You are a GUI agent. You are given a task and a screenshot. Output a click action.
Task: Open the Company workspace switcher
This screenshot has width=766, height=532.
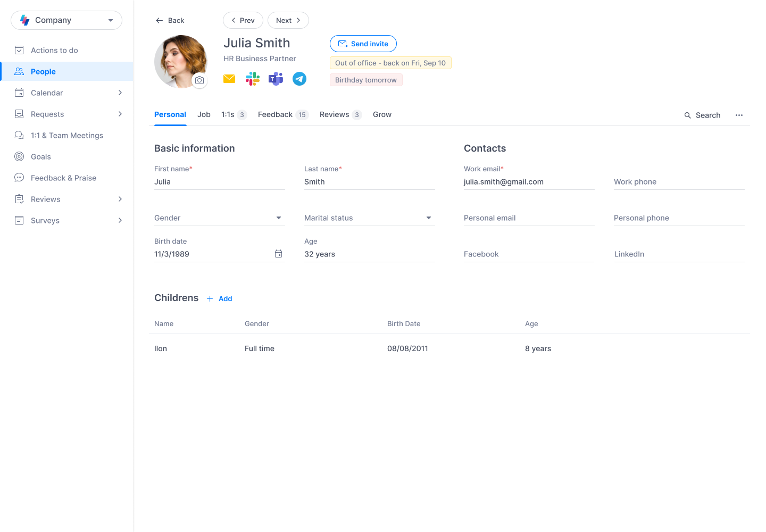pos(66,20)
